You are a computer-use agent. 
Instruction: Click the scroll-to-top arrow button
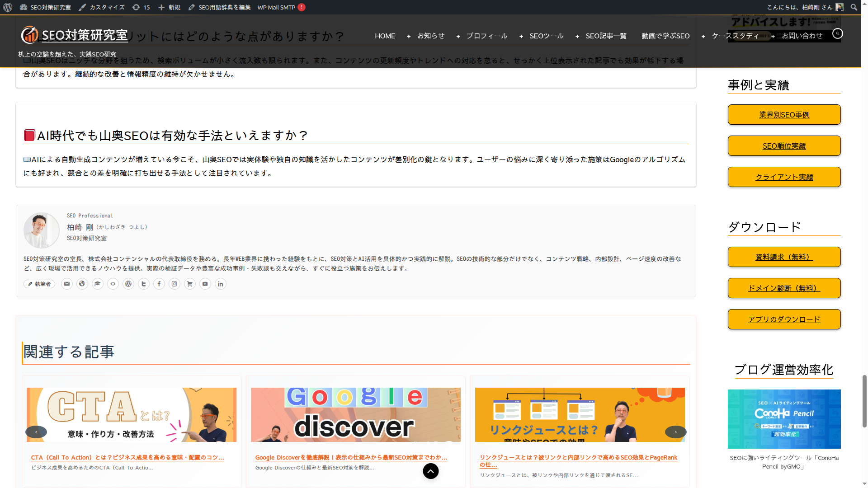(x=430, y=471)
